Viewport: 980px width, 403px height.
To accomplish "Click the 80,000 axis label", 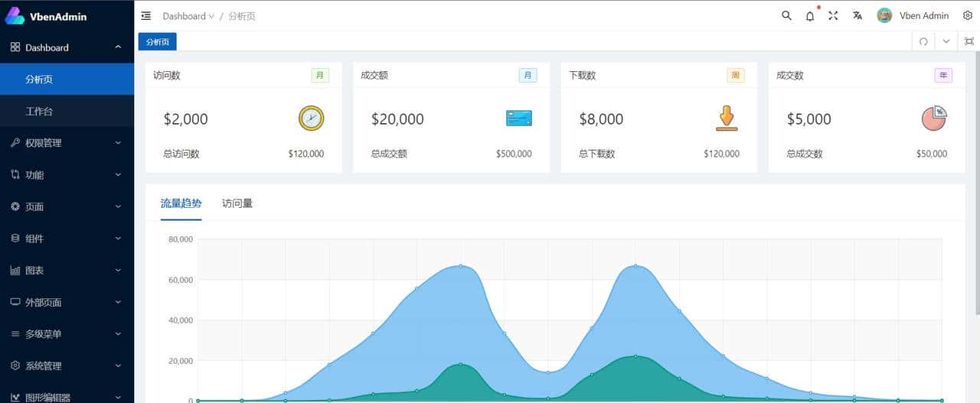I will coord(181,239).
